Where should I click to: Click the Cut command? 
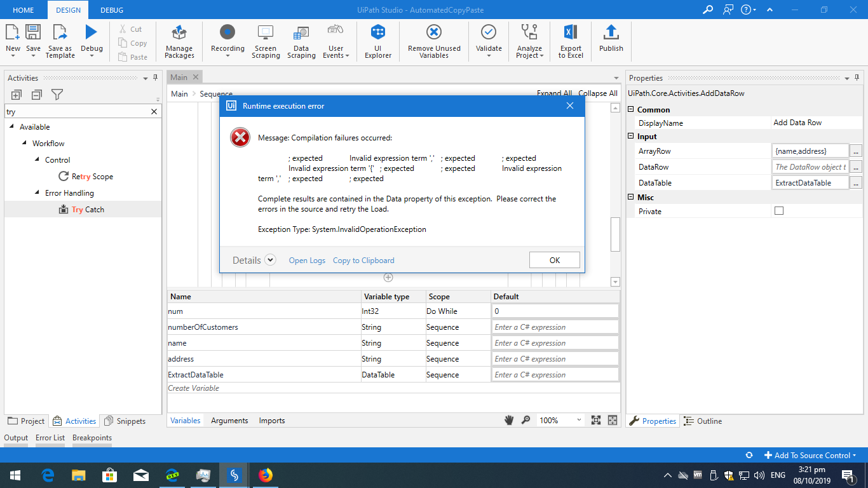131,29
